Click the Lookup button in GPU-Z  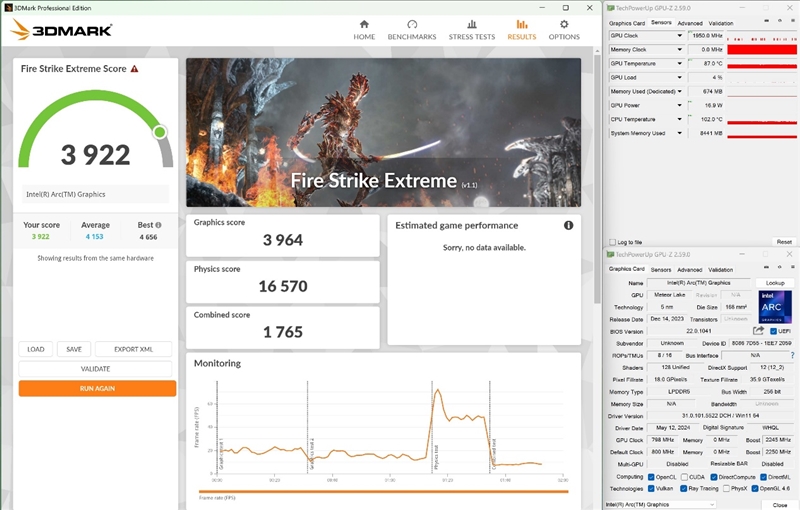[775, 283]
